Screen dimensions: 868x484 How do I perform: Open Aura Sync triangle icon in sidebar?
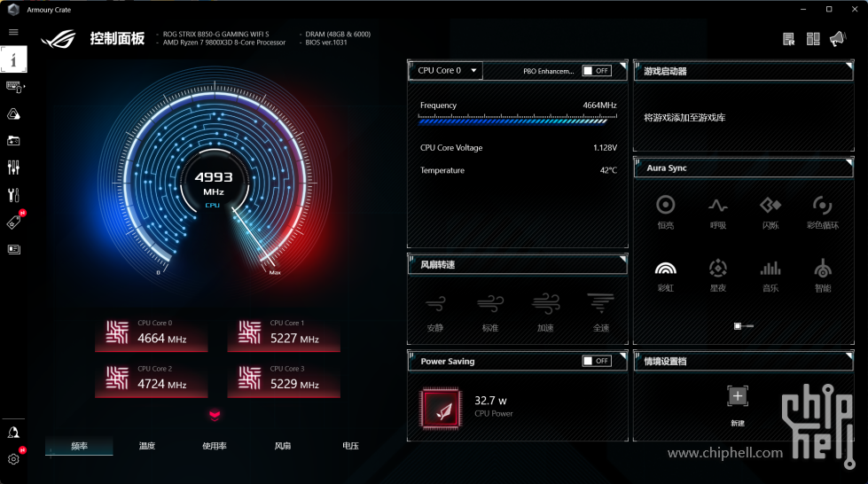tap(13, 114)
